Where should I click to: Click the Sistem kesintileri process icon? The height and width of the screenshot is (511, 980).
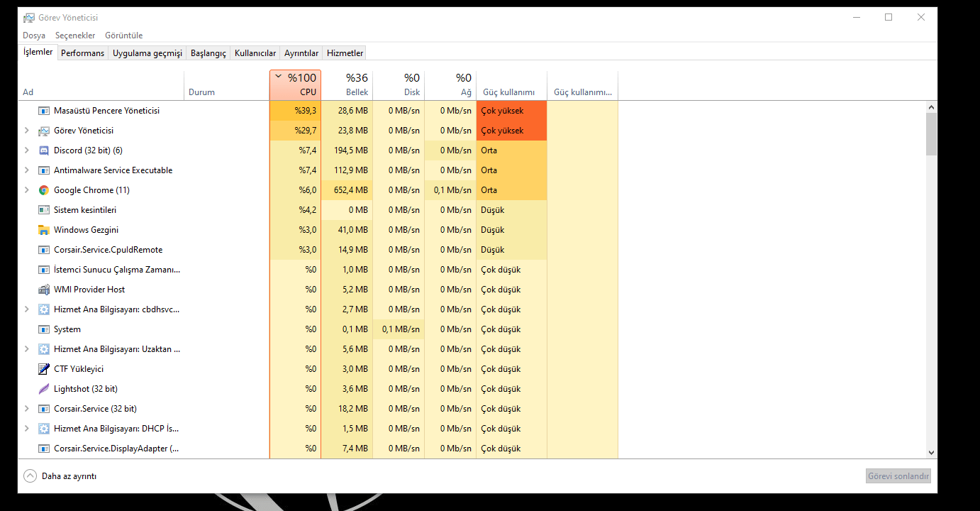tap(44, 210)
